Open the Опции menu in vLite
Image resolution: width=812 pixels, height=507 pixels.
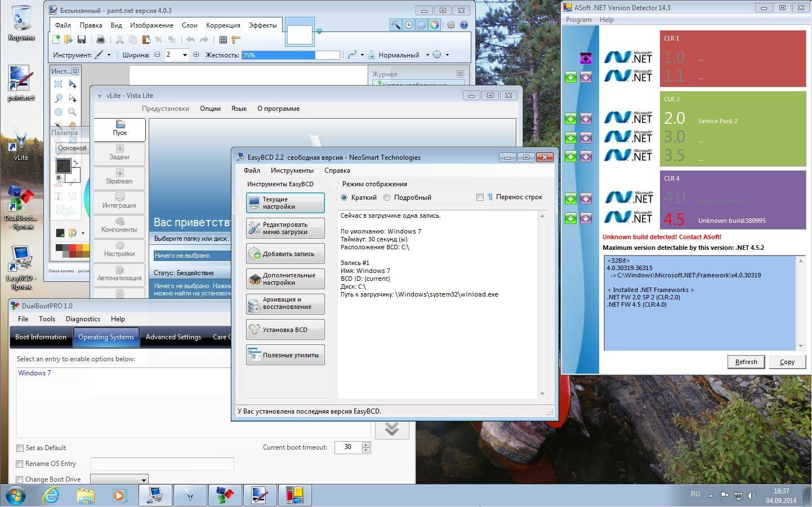[x=210, y=109]
